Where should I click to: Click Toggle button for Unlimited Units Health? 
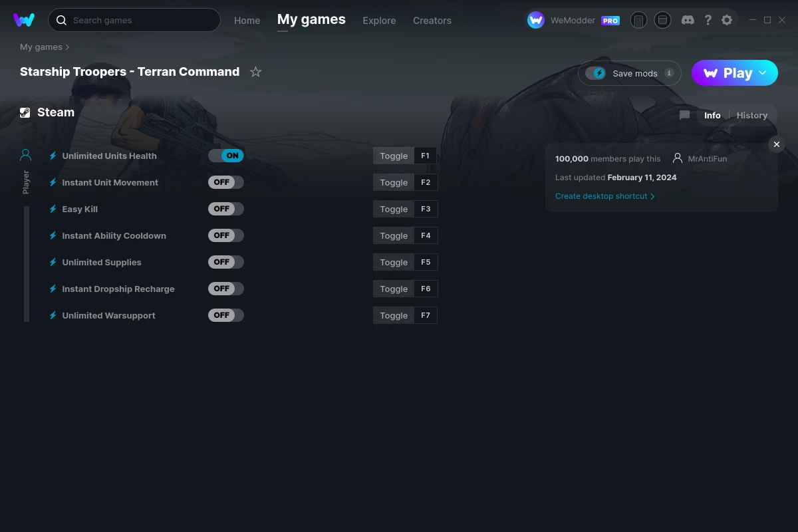pyautogui.click(x=394, y=156)
